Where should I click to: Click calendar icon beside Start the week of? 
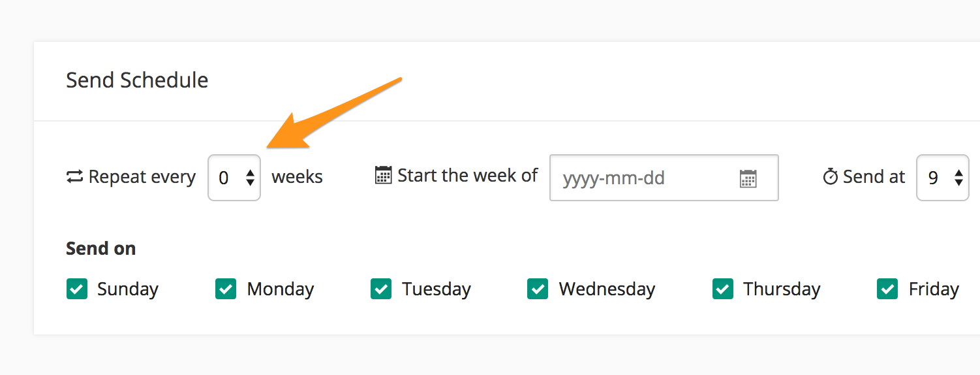[x=383, y=175]
